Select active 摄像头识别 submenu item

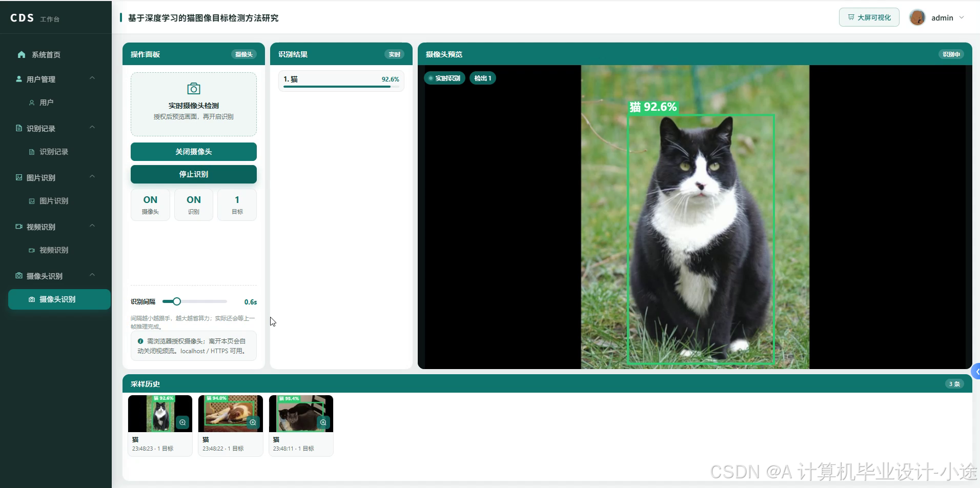(x=59, y=299)
